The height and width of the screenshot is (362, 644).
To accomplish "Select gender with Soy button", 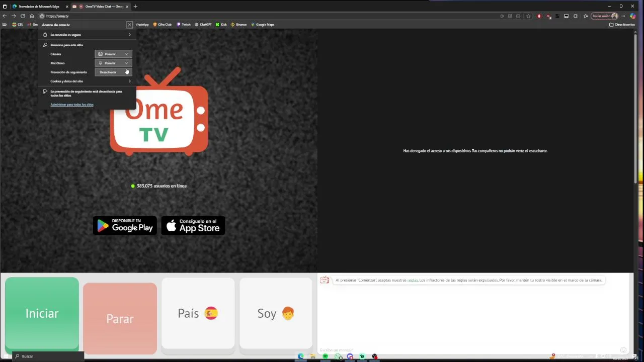I will coord(276,313).
